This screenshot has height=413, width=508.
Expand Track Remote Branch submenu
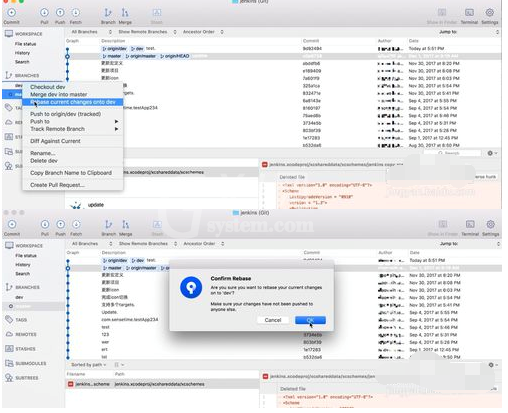click(73, 129)
